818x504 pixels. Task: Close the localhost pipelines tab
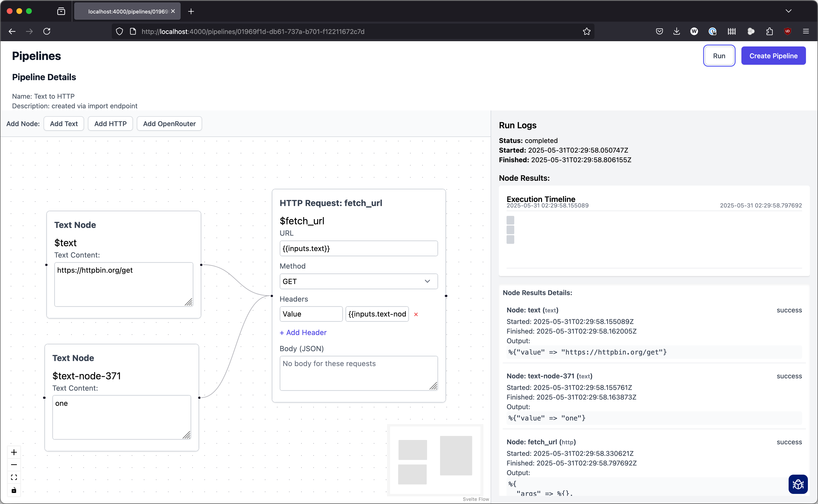pyautogui.click(x=173, y=11)
